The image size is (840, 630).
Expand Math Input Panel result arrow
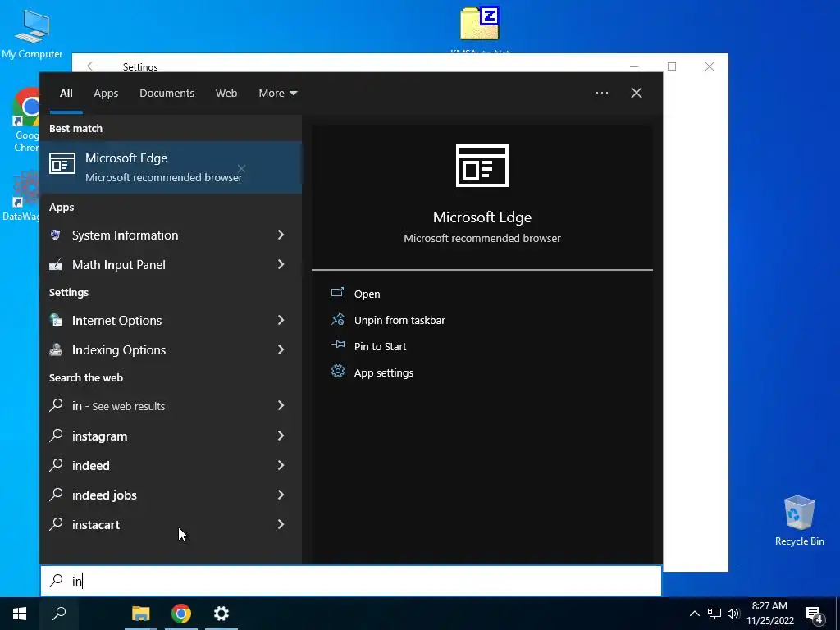coord(281,264)
